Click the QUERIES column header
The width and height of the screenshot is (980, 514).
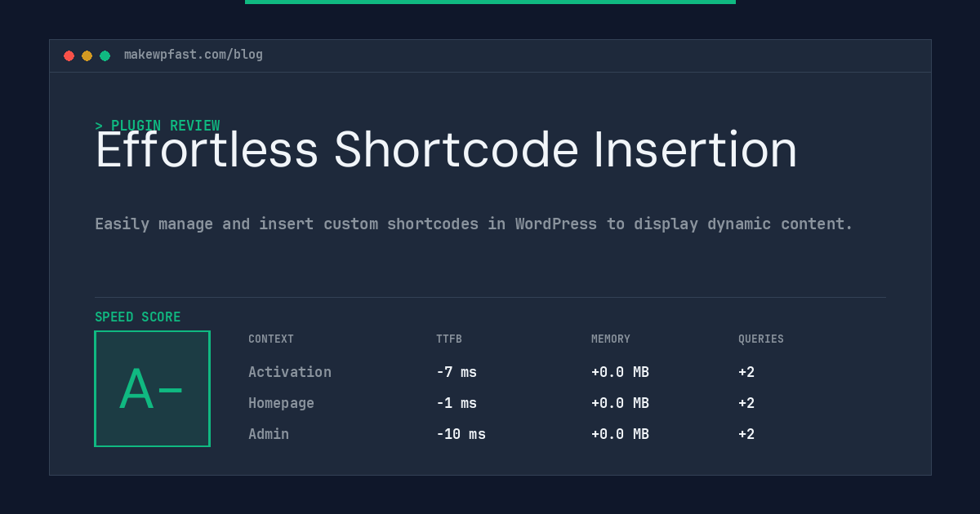[761, 339]
